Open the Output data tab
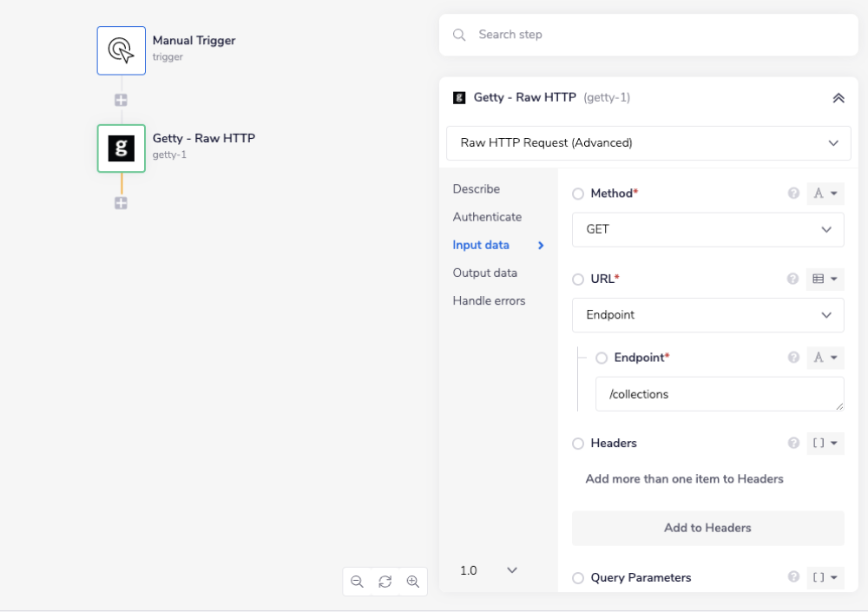The image size is (868, 612). pos(484,273)
